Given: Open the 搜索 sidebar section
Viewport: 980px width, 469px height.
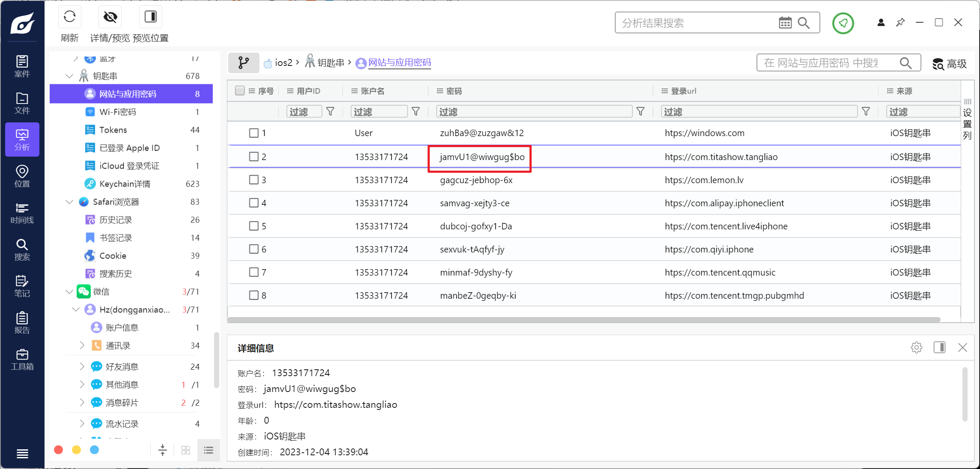Looking at the screenshot, I should click(22, 249).
